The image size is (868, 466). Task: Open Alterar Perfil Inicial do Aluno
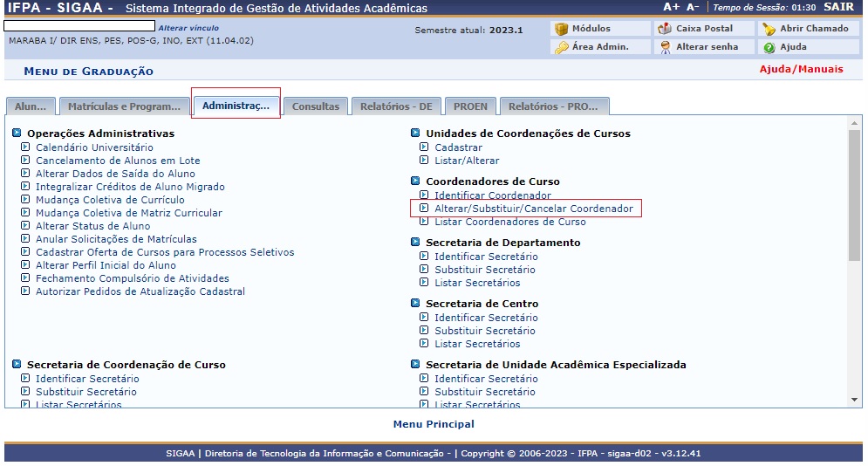(x=106, y=265)
